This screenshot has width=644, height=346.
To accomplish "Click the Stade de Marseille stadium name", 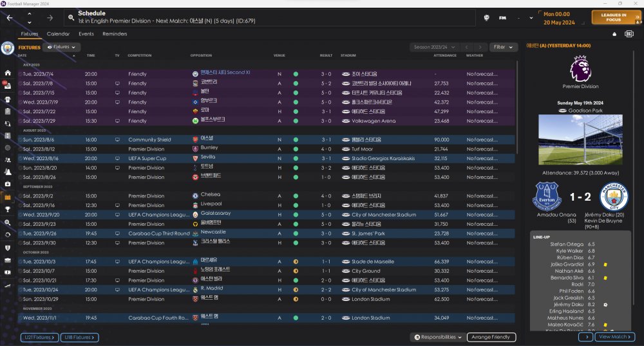I will click(x=372, y=262).
